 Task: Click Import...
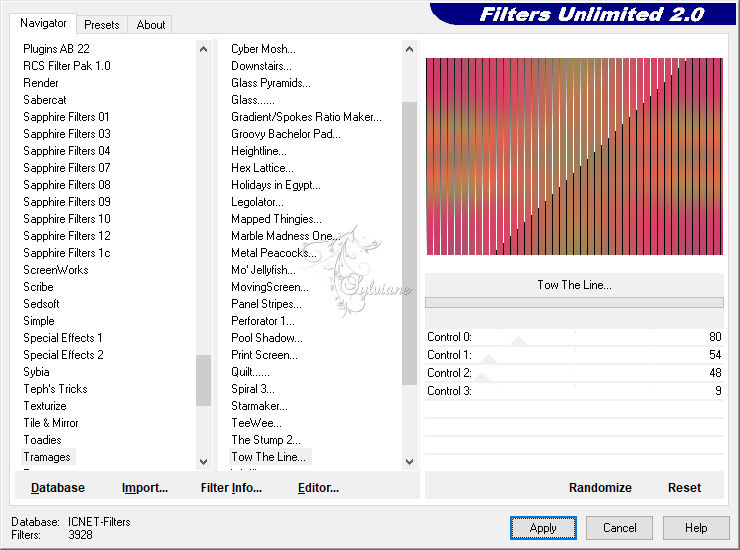tap(144, 488)
